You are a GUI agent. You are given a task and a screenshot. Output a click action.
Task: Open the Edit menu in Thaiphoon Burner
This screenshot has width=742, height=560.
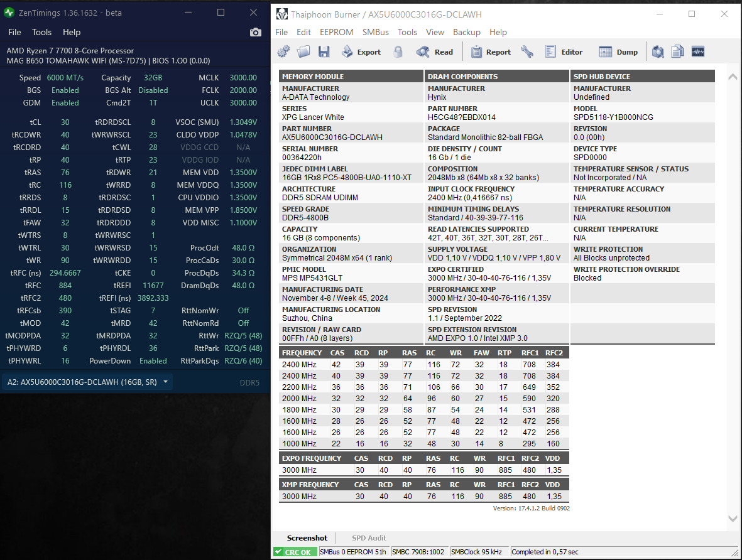304,32
